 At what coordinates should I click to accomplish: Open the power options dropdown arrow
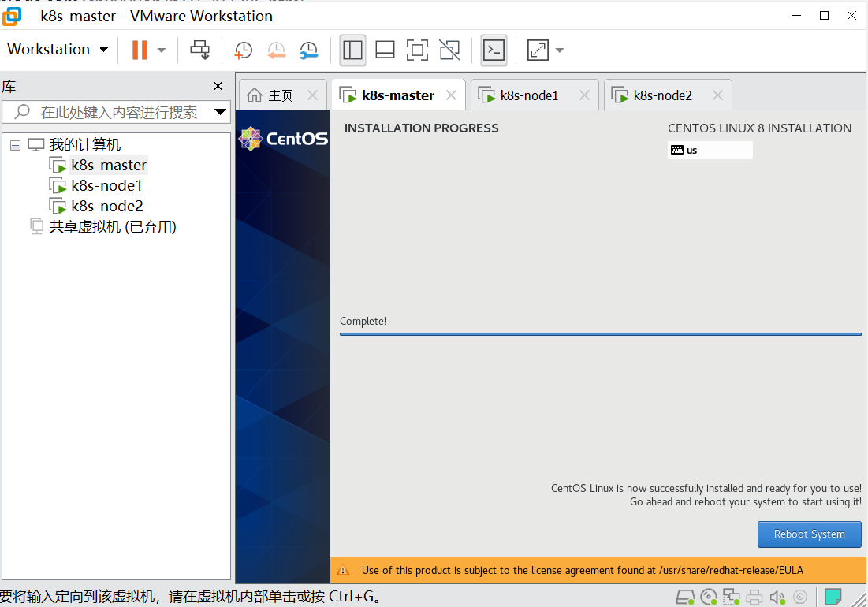tap(162, 50)
